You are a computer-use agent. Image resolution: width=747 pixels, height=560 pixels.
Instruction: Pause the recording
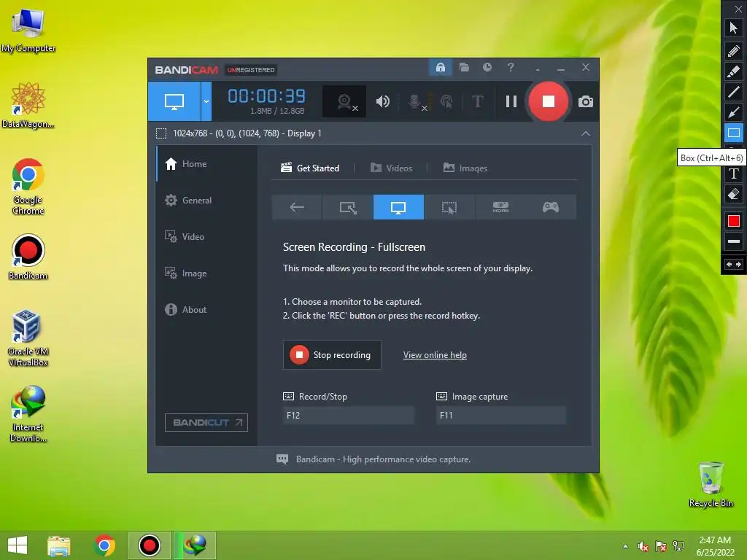[511, 101]
